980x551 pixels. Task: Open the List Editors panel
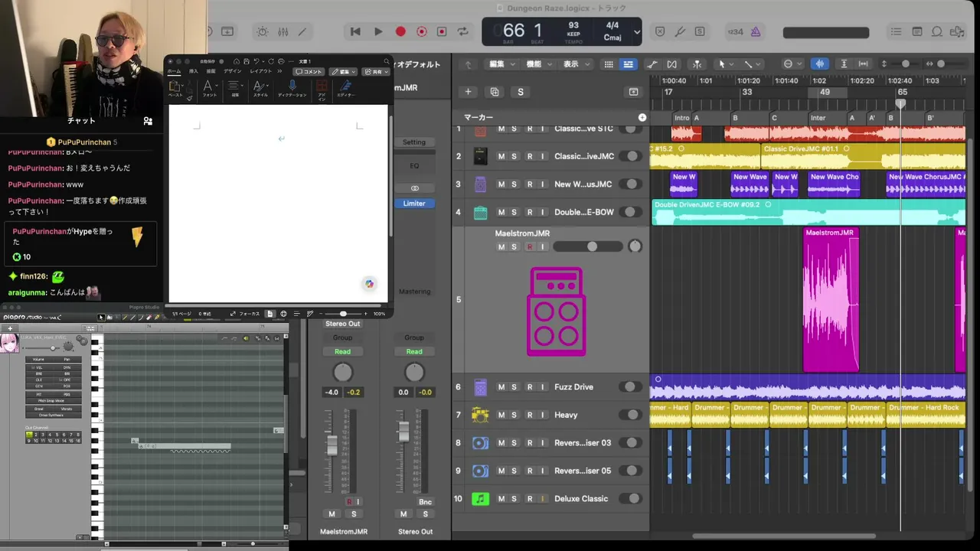click(x=897, y=31)
